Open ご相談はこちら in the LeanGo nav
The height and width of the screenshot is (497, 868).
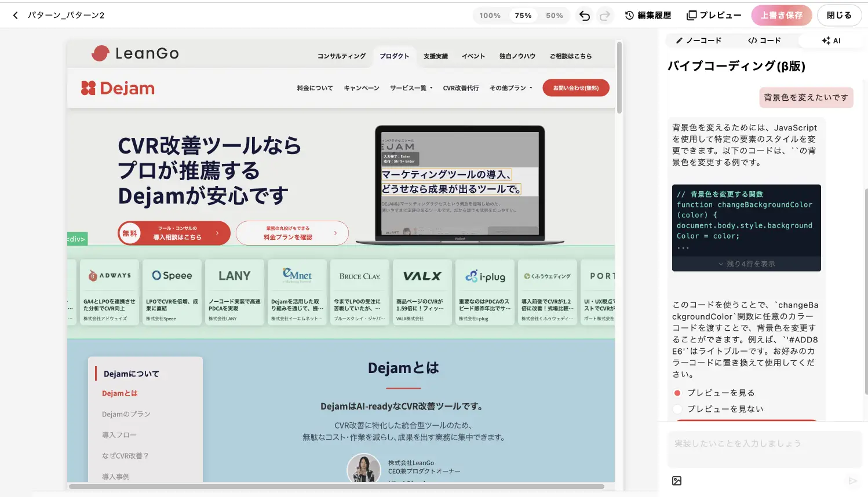click(x=571, y=56)
